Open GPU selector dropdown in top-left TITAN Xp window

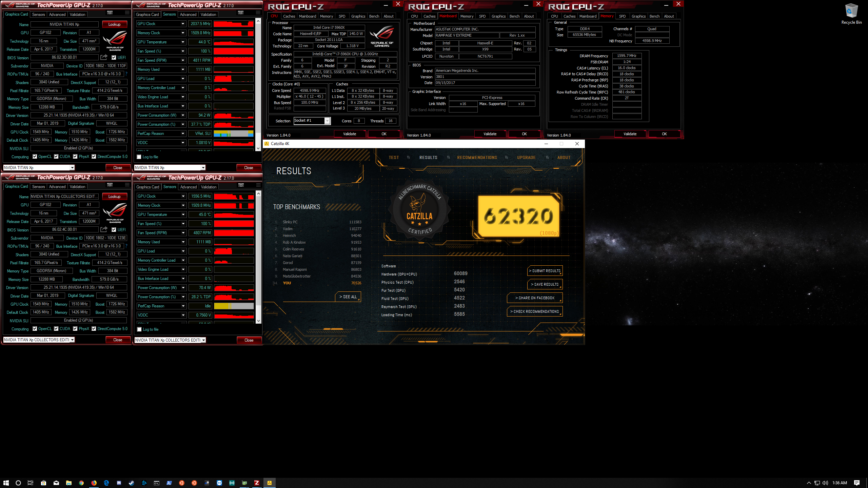[72, 168]
